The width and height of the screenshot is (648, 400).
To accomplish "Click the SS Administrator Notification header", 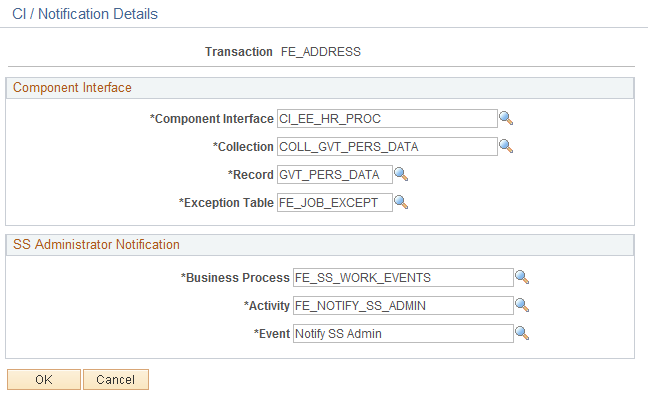I will click(96, 245).
